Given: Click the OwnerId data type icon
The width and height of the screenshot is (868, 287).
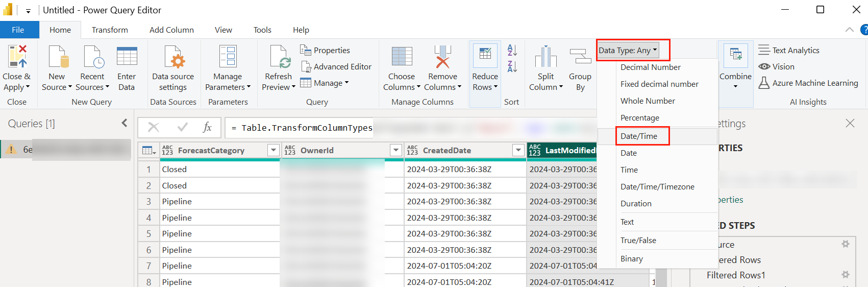Looking at the screenshot, I should [290, 150].
